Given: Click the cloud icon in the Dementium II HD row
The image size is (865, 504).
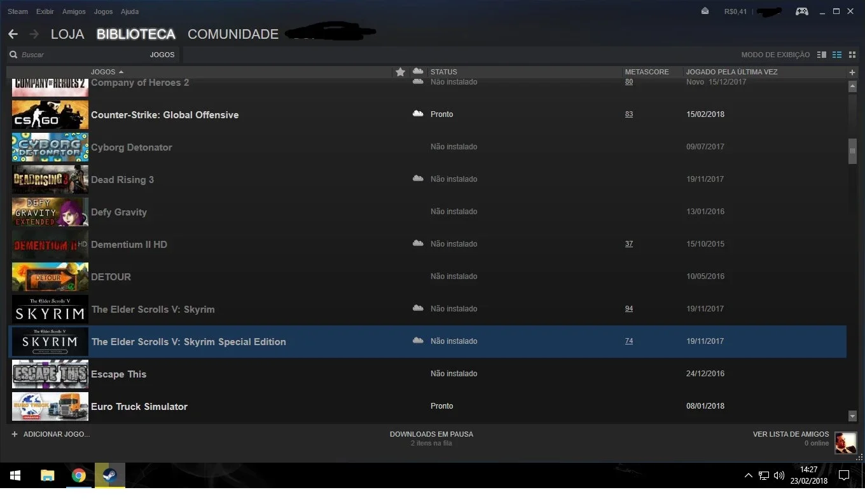Looking at the screenshot, I should (x=418, y=243).
